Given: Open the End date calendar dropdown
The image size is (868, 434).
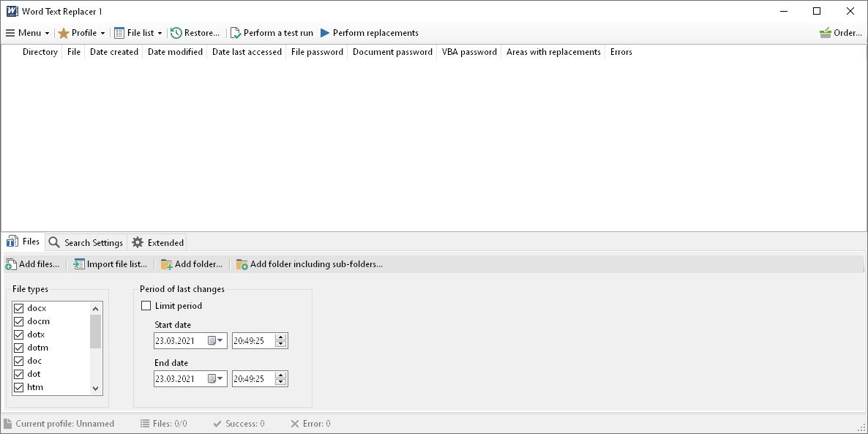Looking at the screenshot, I should (215, 378).
